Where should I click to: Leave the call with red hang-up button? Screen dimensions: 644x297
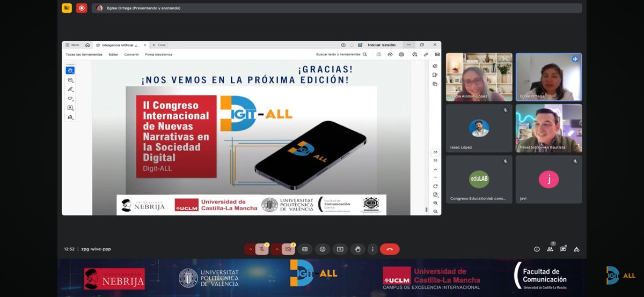pyautogui.click(x=390, y=249)
